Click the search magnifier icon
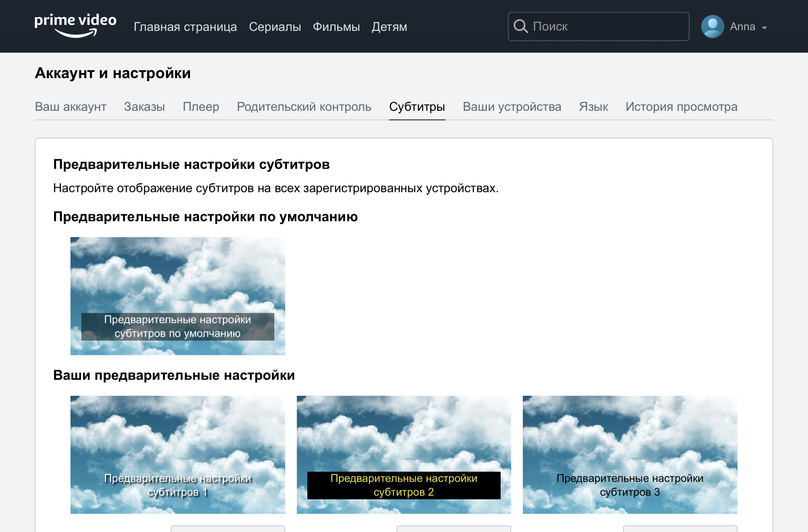Image resolution: width=808 pixels, height=532 pixels. coord(520,27)
